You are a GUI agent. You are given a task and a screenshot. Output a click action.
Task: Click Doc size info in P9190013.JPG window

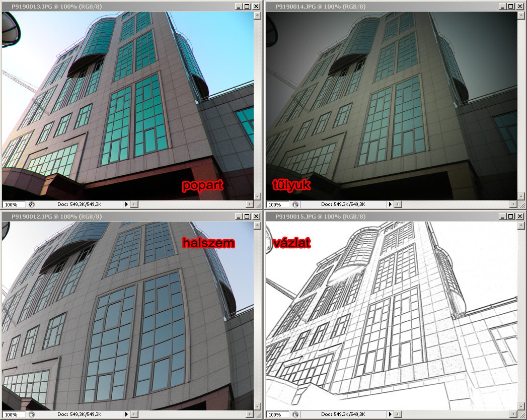80,204
